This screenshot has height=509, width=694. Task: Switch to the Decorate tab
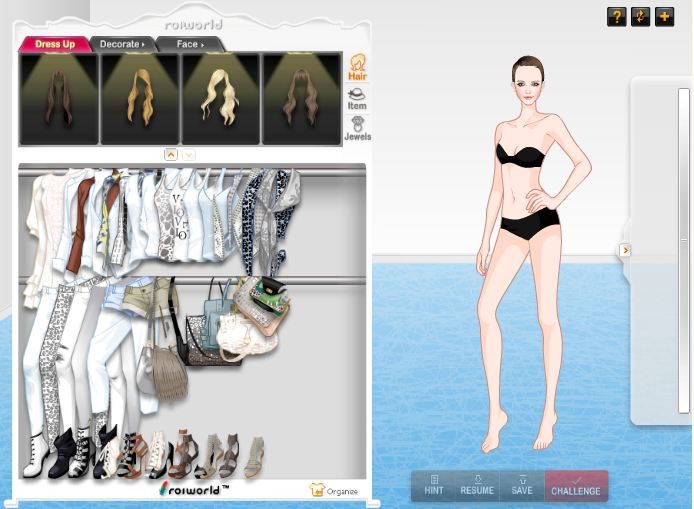tap(121, 44)
